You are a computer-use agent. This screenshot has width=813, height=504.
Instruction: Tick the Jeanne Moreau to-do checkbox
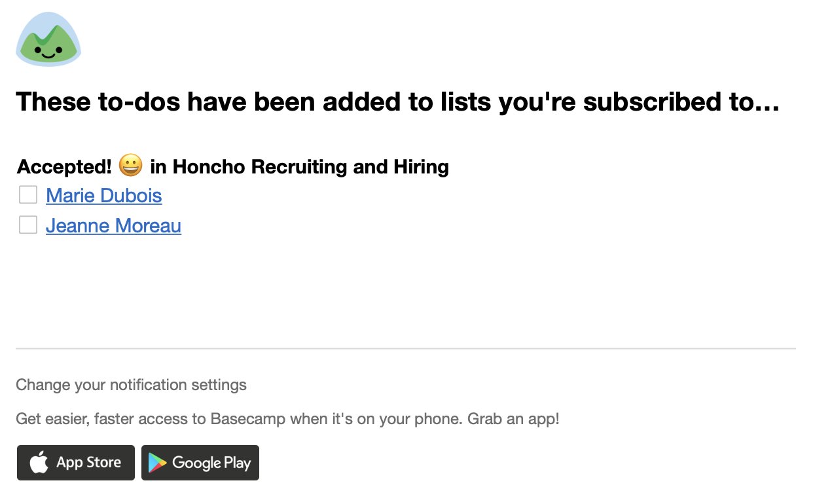coord(28,225)
